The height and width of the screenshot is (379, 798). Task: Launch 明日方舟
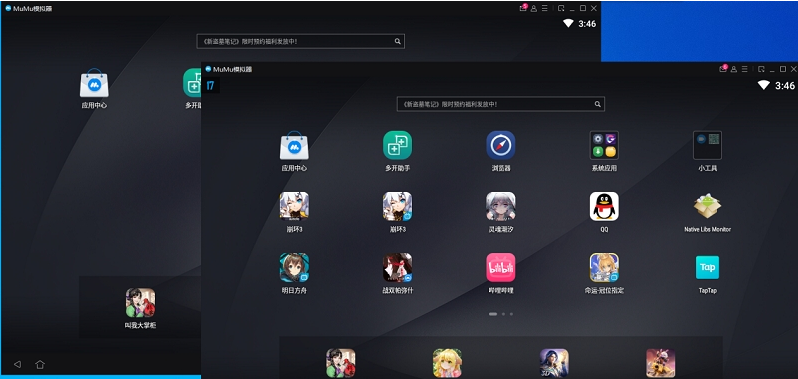tap(294, 268)
